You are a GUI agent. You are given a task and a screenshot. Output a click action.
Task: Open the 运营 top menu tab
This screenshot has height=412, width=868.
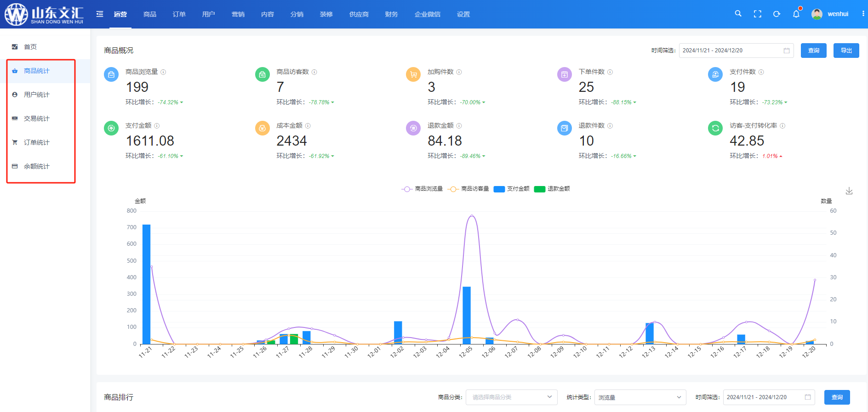click(x=120, y=14)
